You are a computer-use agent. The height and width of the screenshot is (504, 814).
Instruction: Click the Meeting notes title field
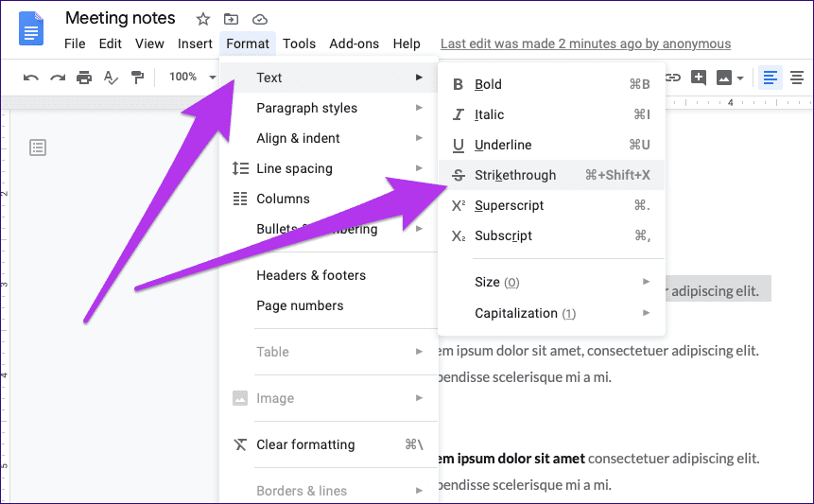pos(120,19)
